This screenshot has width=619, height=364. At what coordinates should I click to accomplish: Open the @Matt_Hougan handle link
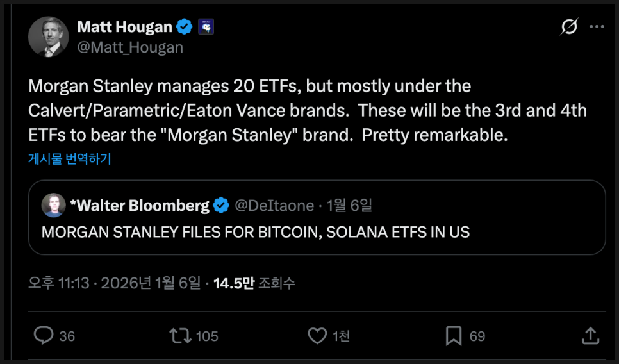tap(130, 47)
